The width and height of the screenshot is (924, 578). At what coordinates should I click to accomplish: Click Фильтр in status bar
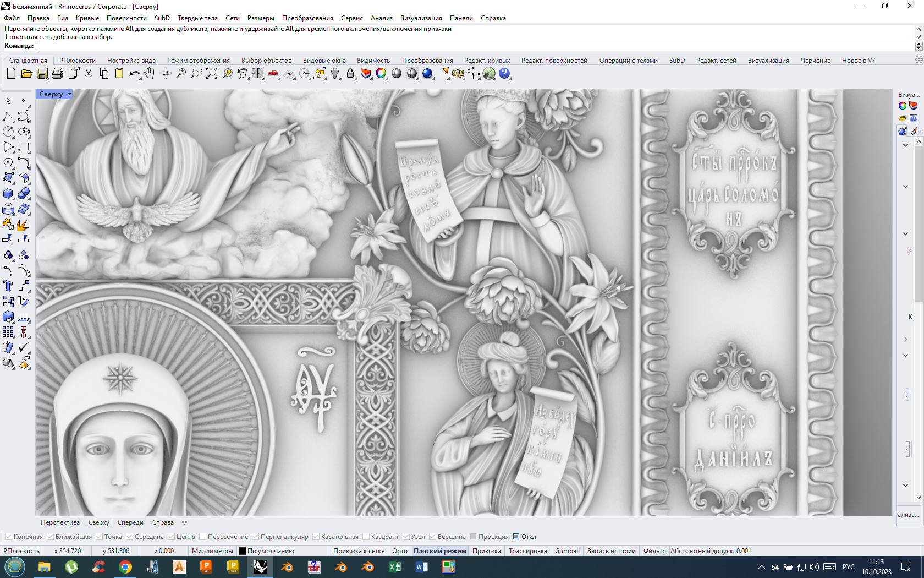[x=654, y=551]
